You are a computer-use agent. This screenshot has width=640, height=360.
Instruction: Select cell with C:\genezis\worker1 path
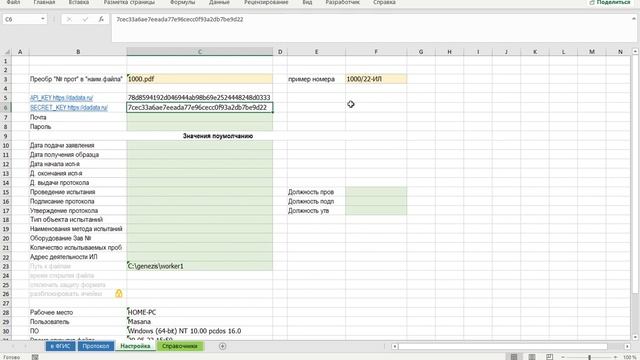pos(200,266)
